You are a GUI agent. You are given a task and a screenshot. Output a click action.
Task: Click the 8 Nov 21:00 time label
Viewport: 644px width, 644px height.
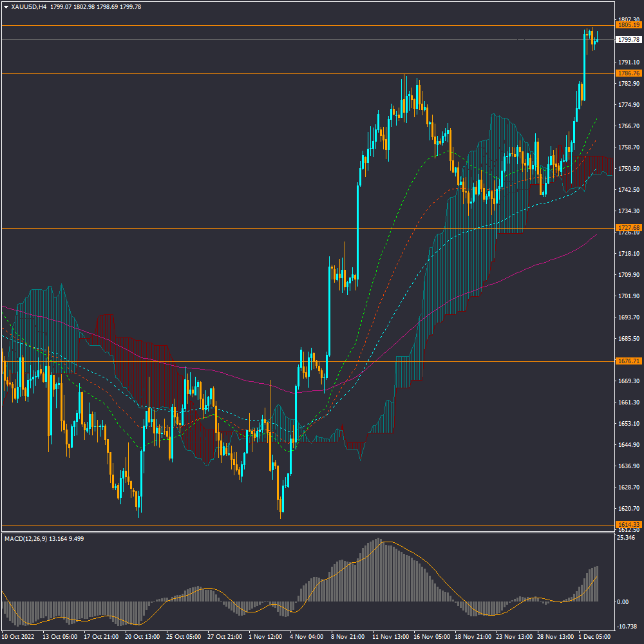coord(348,637)
